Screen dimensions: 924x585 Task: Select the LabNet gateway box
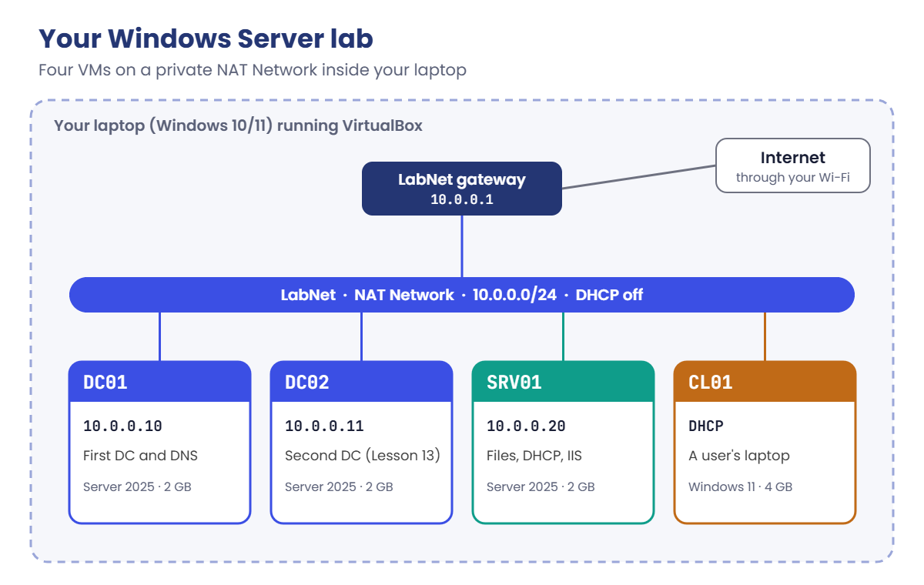(462, 188)
